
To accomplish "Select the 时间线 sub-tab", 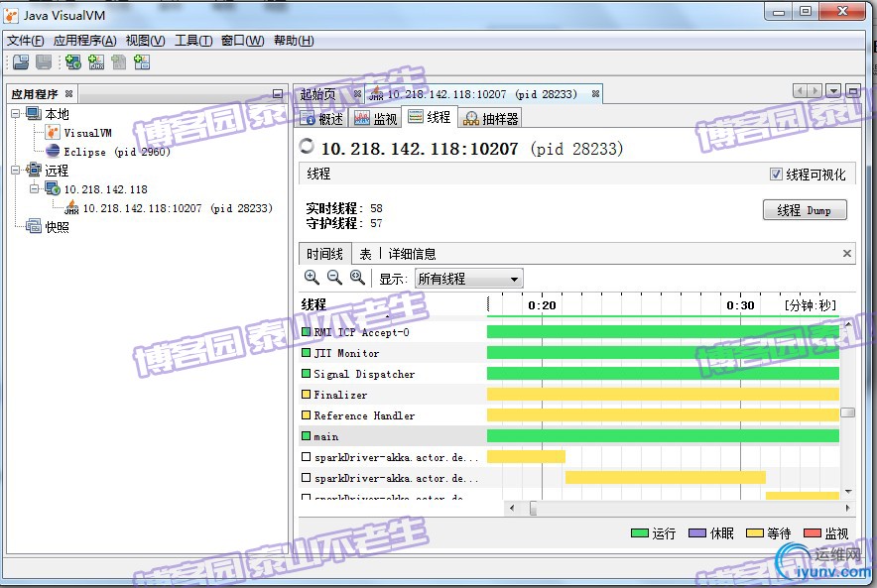I will pyautogui.click(x=324, y=254).
